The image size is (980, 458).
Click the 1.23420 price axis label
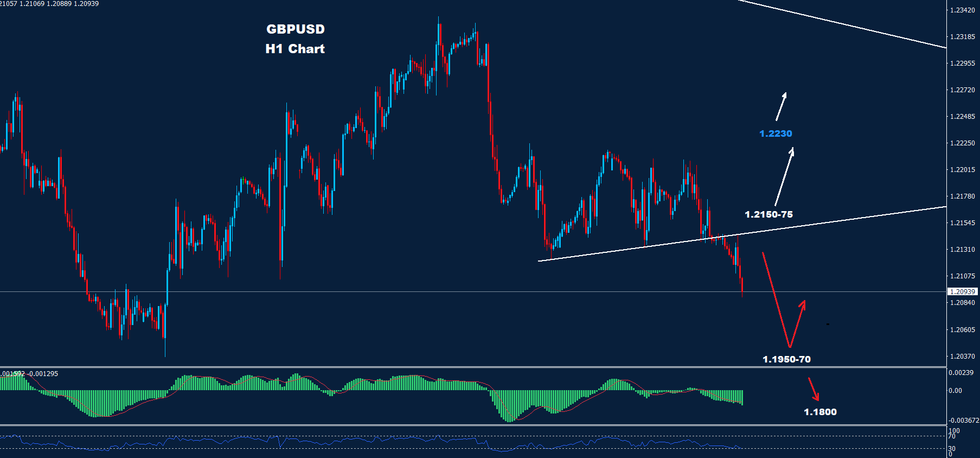(963, 10)
